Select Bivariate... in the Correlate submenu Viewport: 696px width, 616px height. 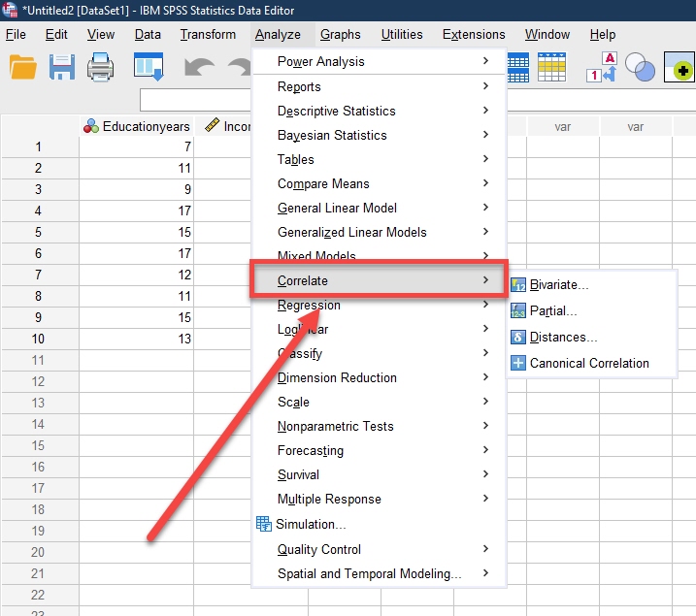(x=559, y=284)
